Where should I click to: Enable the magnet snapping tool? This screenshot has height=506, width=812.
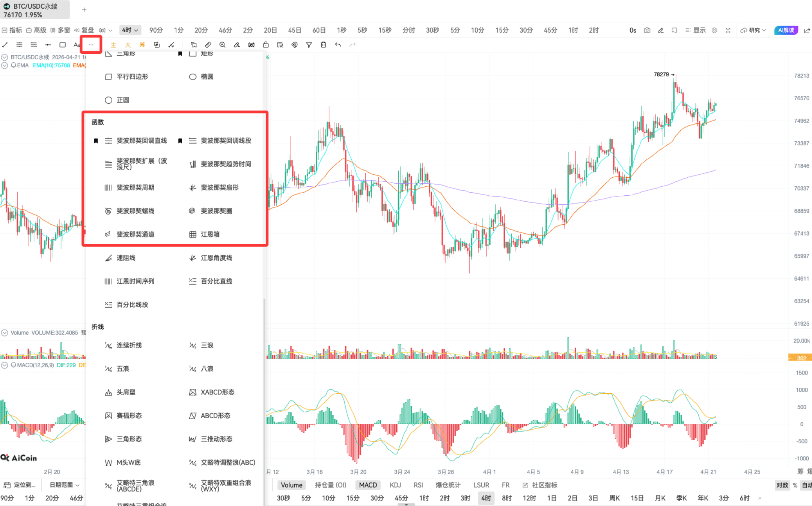tap(295, 45)
